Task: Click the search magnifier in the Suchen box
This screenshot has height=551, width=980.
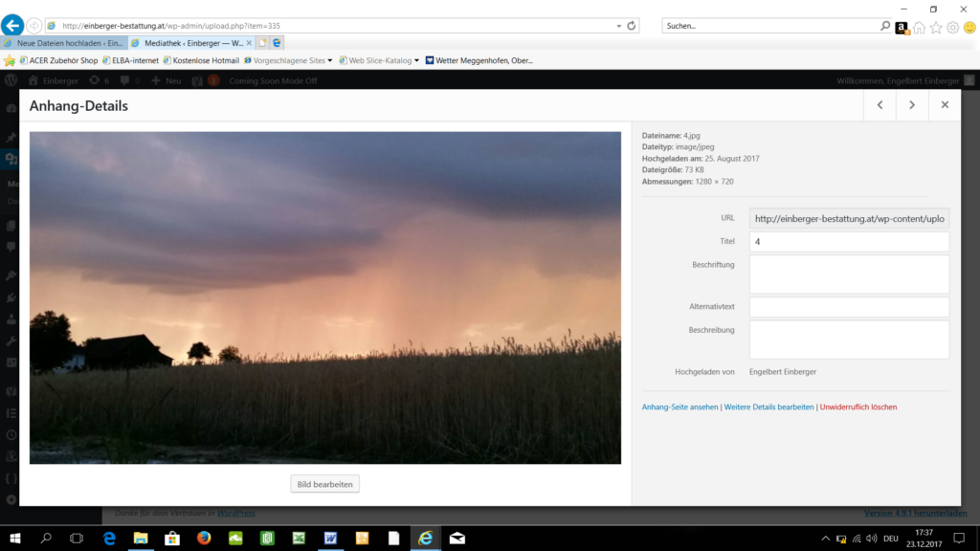Action: click(x=885, y=26)
